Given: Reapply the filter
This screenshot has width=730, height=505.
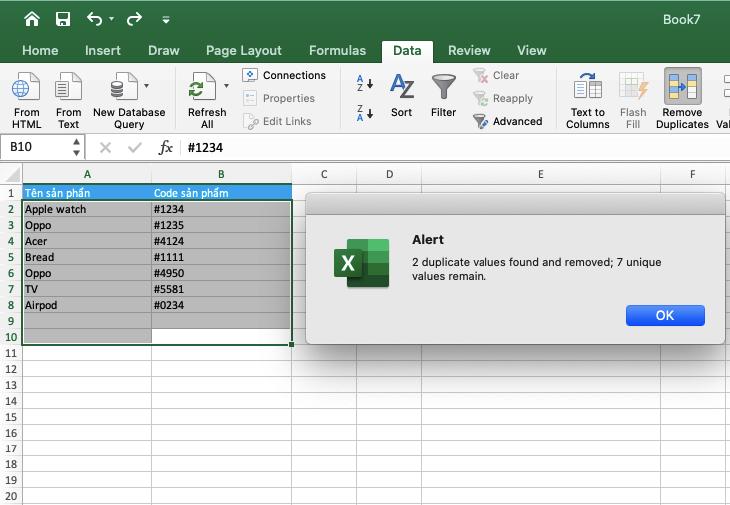Looking at the screenshot, I should click(x=503, y=98).
